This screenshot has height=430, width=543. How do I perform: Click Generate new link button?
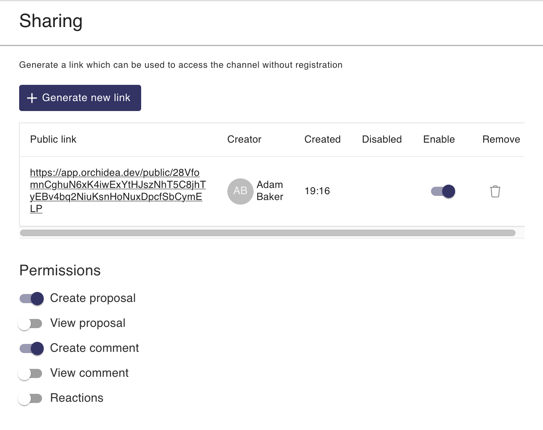(x=80, y=98)
